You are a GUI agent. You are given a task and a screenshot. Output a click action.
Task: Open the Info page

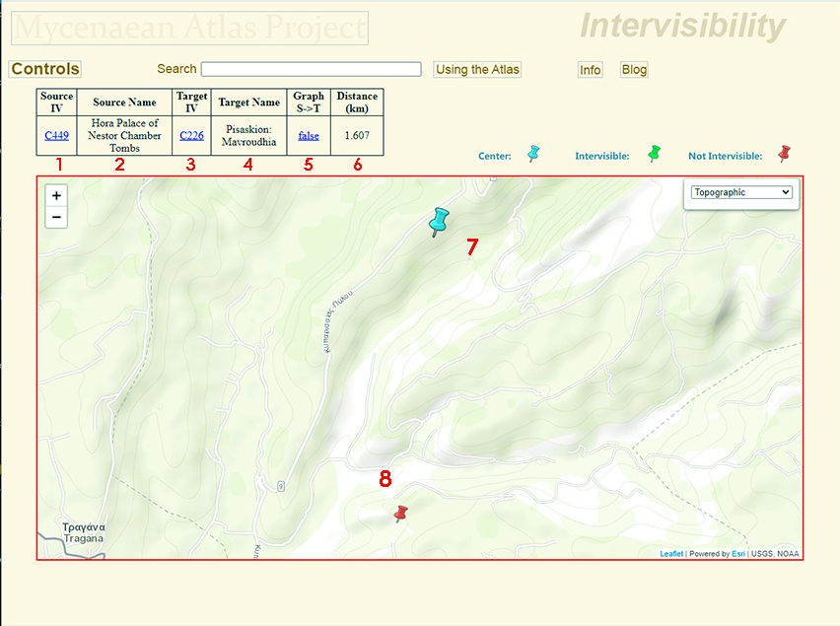[x=591, y=70]
